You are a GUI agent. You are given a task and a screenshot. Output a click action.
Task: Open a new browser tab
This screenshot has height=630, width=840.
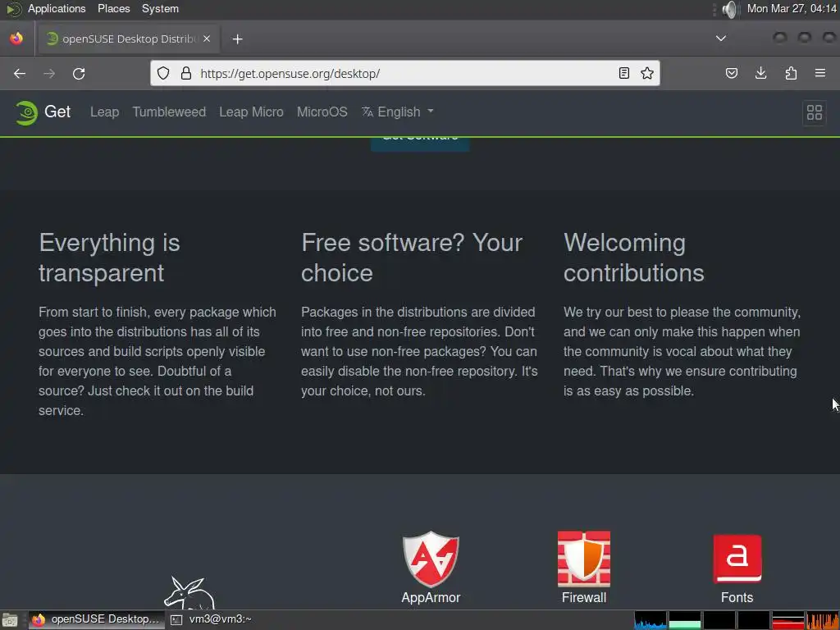[x=237, y=39]
